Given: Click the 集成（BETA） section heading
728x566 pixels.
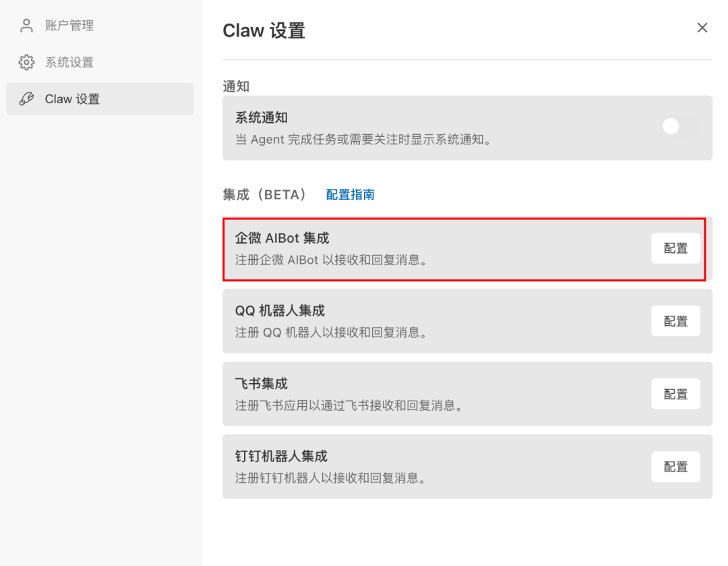Looking at the screenshot, I should pos(265,194).
